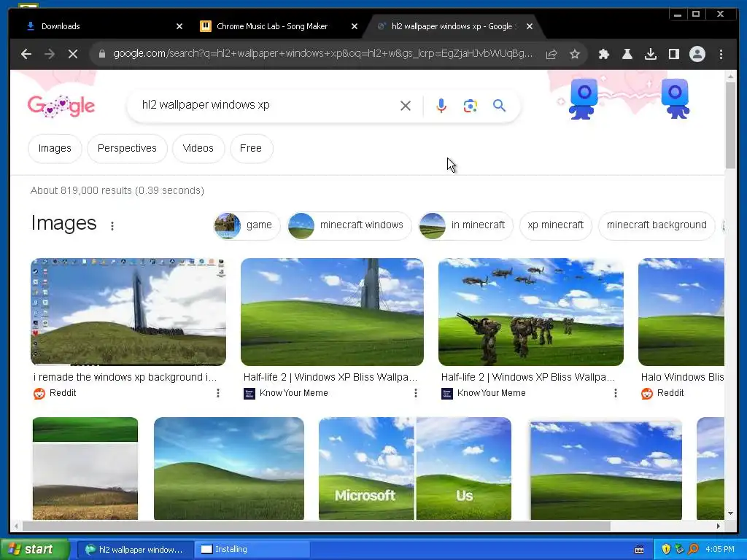Select the hl2 wallpaper taskbar item
The width and height of the screenshot is (747, 560).
pyautogui.click(x=135, y=550)
